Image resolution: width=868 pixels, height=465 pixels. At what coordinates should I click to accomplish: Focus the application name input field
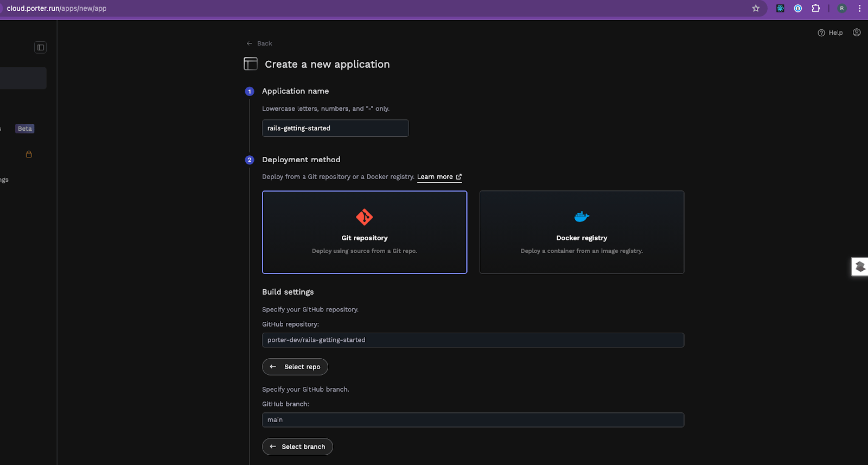tap(335, 128)
